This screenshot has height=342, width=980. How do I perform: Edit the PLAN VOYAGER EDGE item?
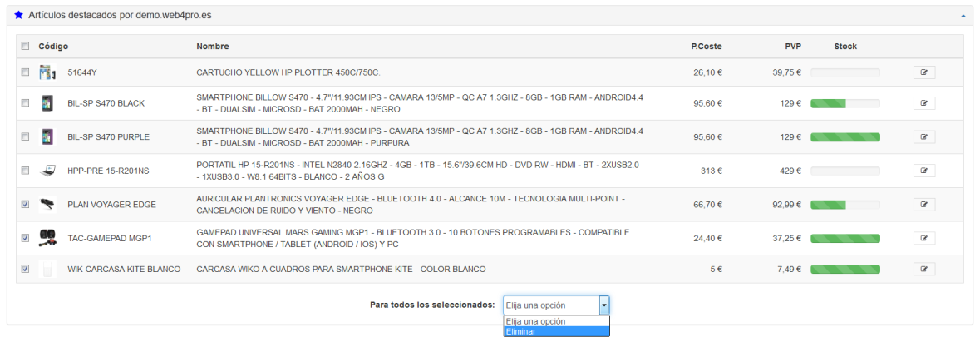click(923, 205)
